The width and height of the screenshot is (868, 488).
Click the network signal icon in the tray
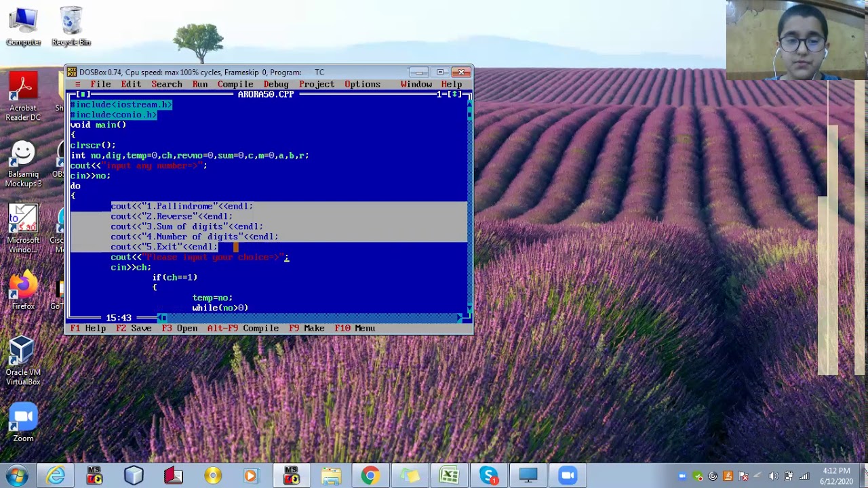[x=804, y=476]
